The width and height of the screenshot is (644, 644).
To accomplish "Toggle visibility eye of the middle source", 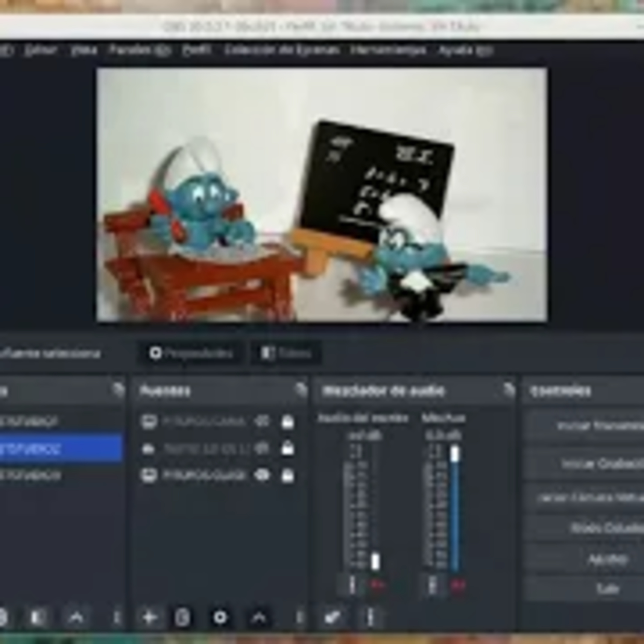I will (x=262, y=449).
